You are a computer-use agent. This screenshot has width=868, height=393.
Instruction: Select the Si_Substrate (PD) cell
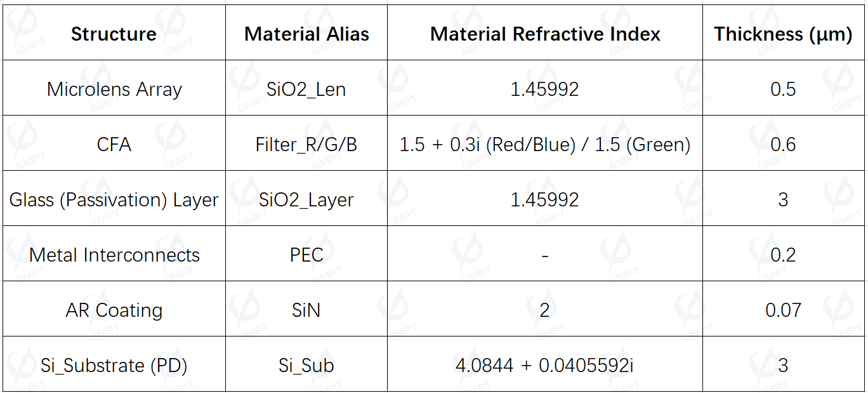click(x=114, y=365)
